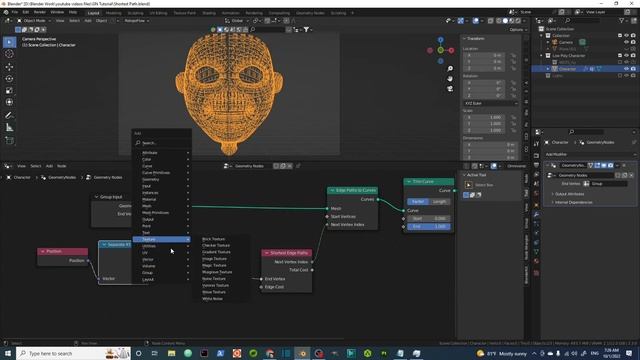Viewport: 640px width, 360px height.
Task: Click White Noise in Texture submenu
Action: click(x=212, y=299)
